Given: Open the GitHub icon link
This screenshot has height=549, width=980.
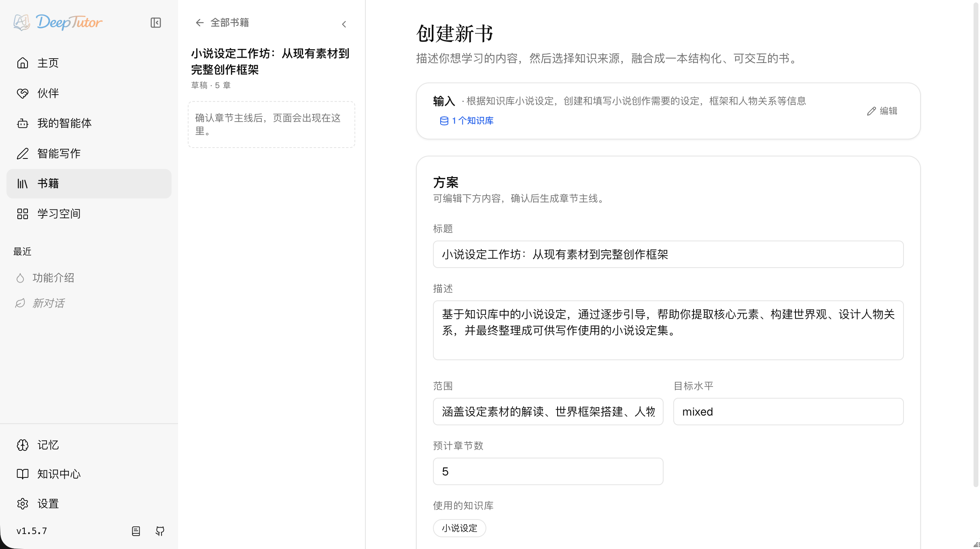Looking at the screenshot, I should (x=160, y=531).
